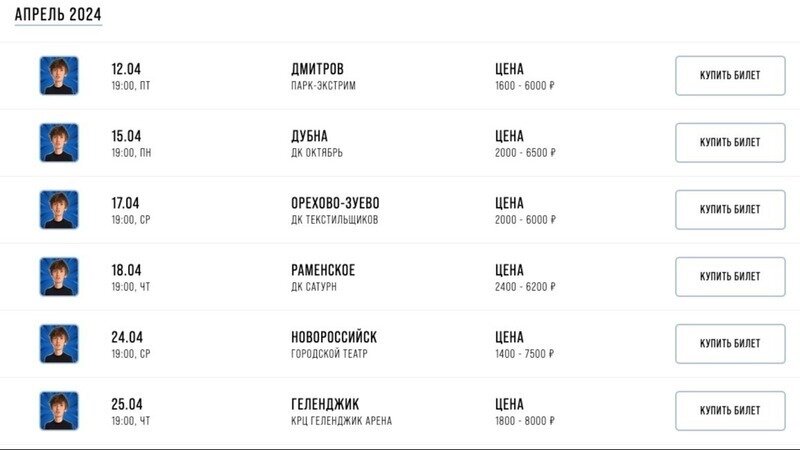
Task: Open the Раменское city title
Action: (x=323, y=270)
